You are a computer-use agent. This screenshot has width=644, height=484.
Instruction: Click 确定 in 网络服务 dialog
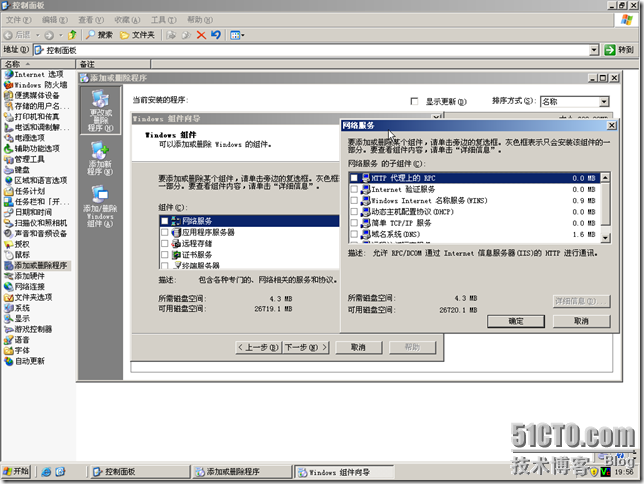(x=516, y=321)
